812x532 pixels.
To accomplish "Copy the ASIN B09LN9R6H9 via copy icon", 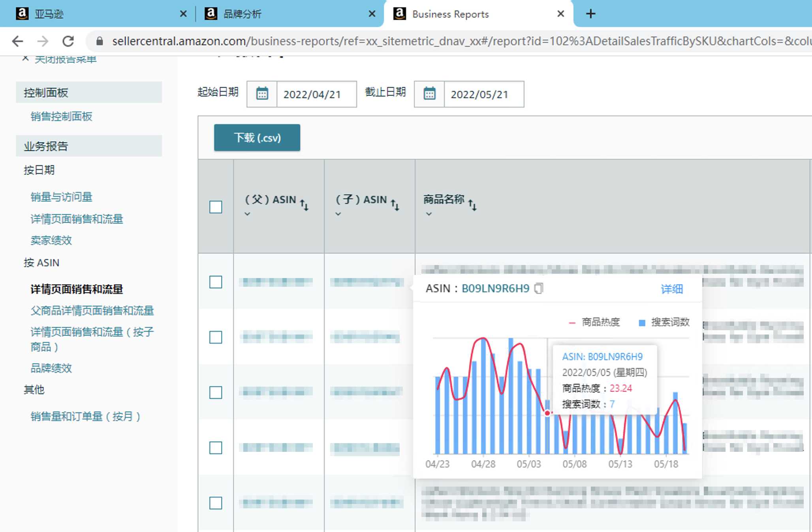I will 539,288.
